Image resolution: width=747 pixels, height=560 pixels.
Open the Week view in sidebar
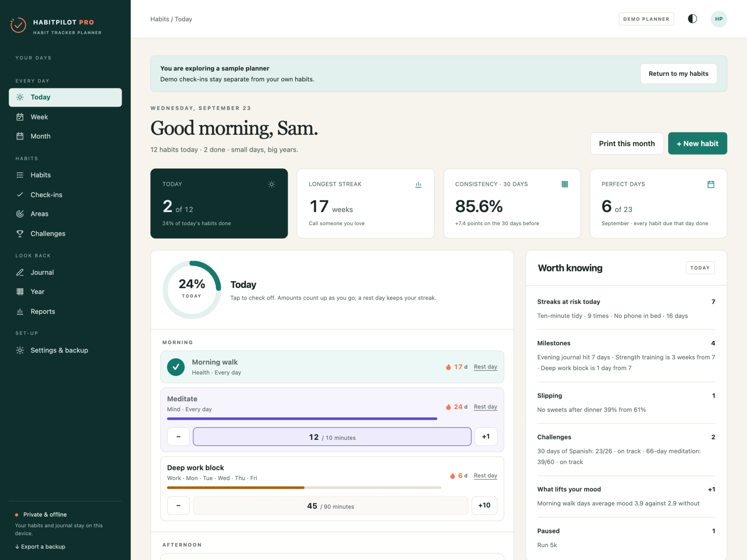coord(65,117)
